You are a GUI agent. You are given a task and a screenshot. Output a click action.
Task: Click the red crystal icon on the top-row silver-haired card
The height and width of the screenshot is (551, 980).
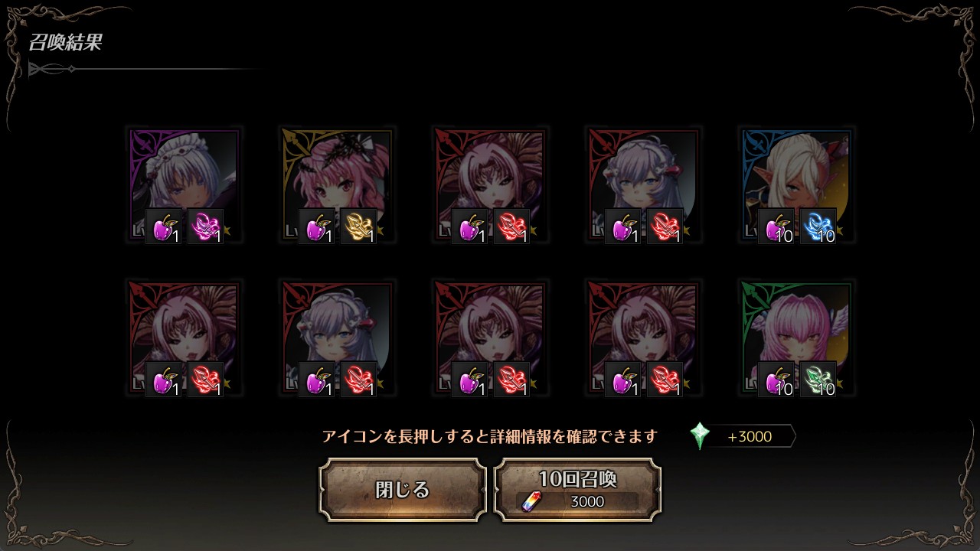coord(665,227)
